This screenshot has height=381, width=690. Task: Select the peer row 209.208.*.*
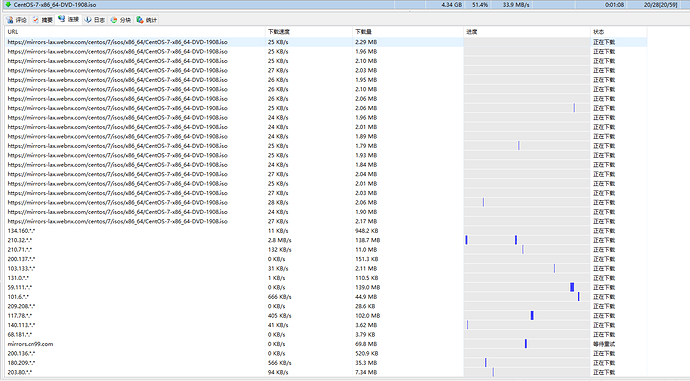326,306
